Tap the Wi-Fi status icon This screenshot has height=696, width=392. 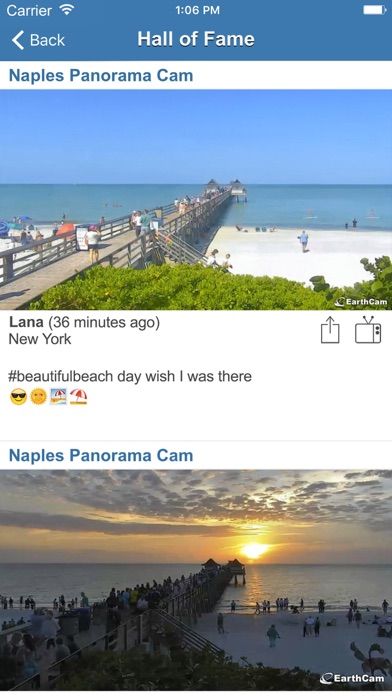click(67, 9)
